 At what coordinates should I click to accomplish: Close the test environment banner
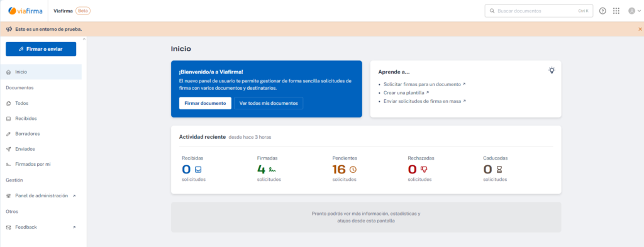pos(640,29)
